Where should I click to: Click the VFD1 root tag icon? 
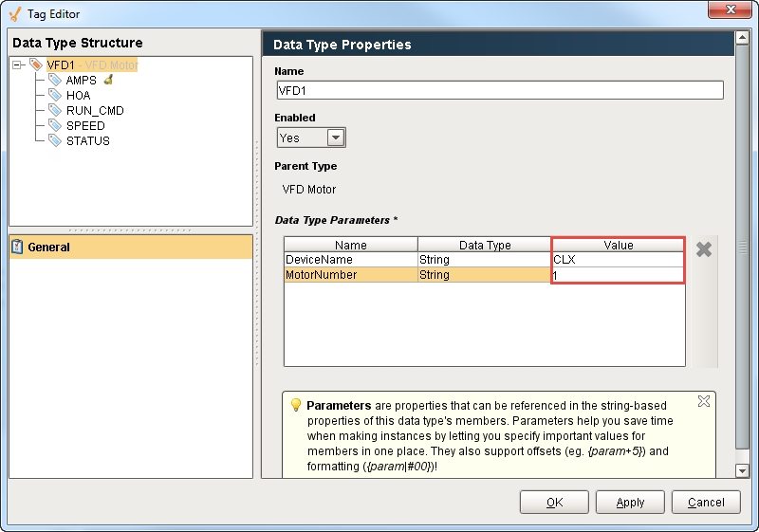(36, 64)
